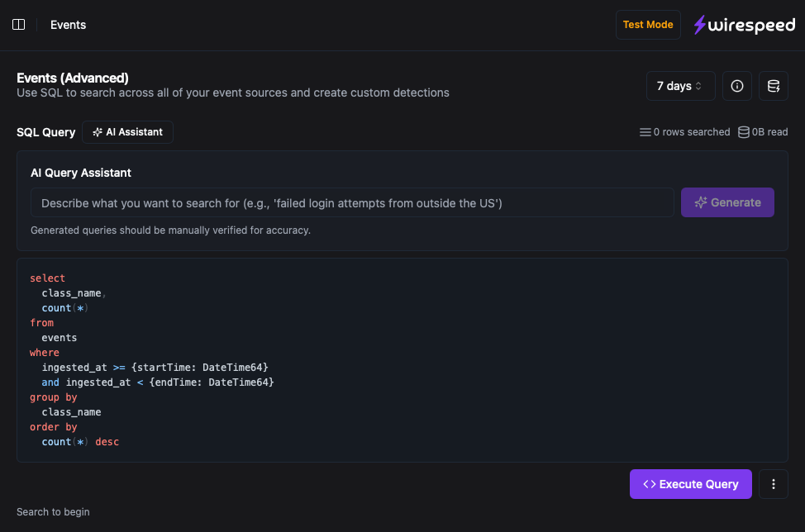
Task: Open the database schema icon next to info
Action: pyautogui.click(x=773, y=85)
